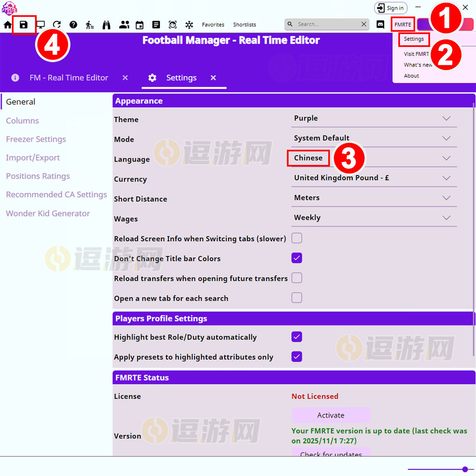This screenshot has height=476, width=476.
Task: Switch to the Settings tab
Action: pyautogui.click(x=181, y=78)
